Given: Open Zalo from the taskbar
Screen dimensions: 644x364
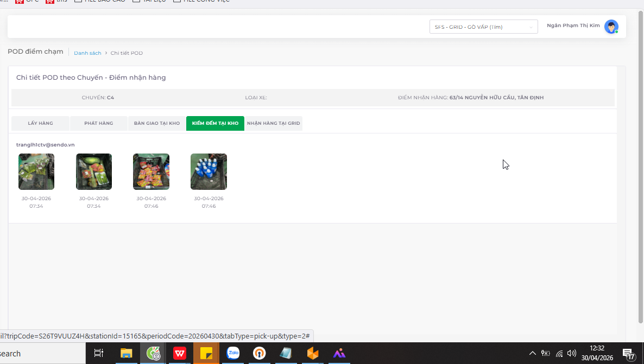Looking at the screenshot, I should 233,353.
